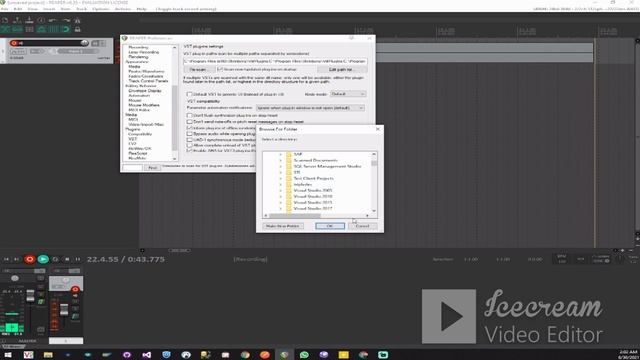Toggle UAD-1 synchronous mode checkbox

click(x=189, y=140)
